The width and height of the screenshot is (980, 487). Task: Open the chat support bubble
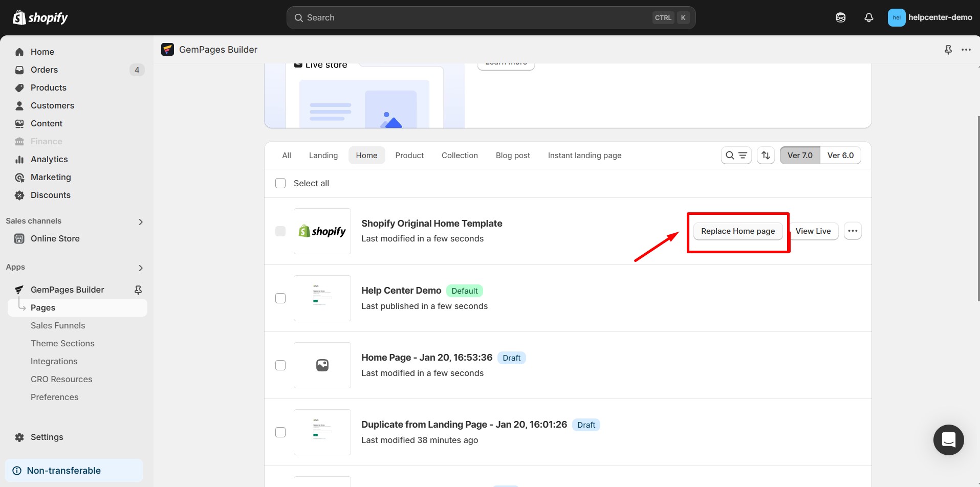(x=948, y=440)
